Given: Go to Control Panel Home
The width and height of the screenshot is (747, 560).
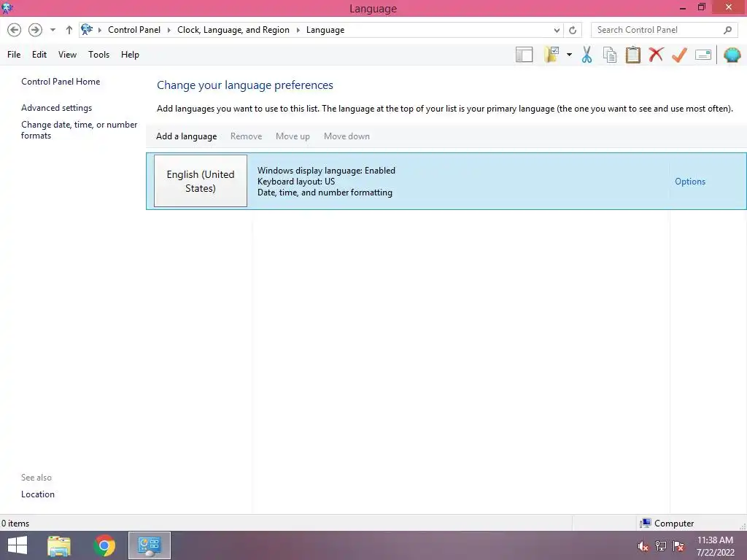Looking at the screenshot, I should click(61, 82).
